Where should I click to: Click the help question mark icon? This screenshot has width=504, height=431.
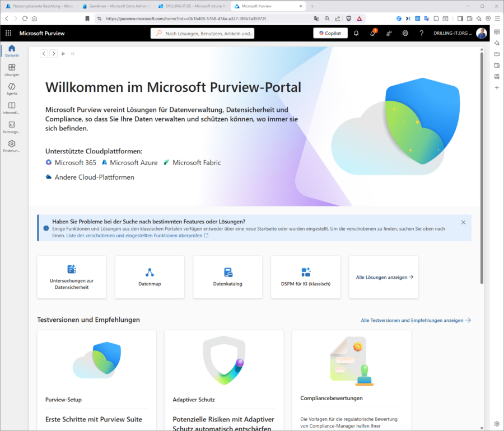pos(421,33)
